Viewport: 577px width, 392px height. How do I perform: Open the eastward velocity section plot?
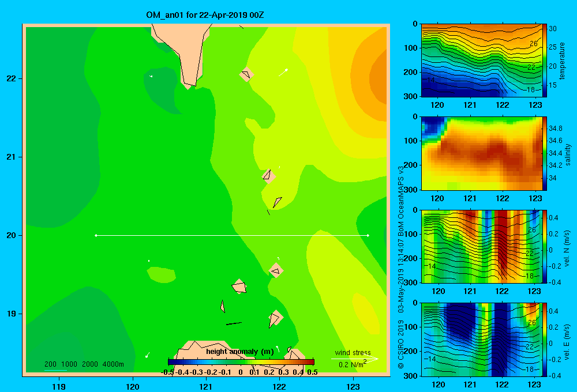(x=482, y=340)
